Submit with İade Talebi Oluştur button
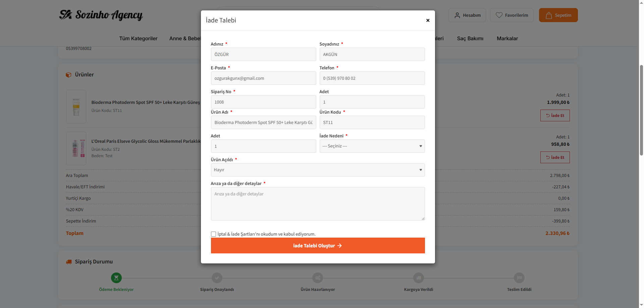This screenshot has height=308, width=644. (x=318, y=246)
